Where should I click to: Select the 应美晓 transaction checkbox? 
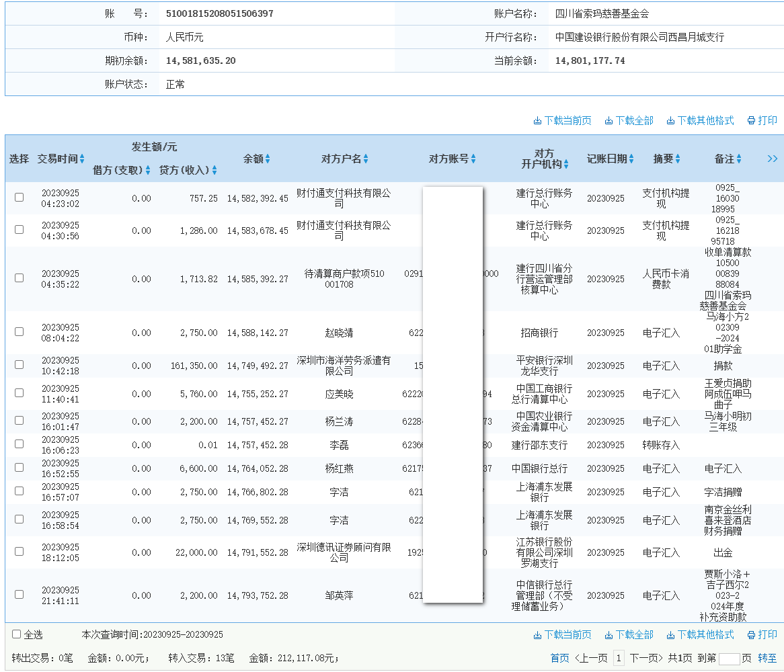tap(19, 392)
